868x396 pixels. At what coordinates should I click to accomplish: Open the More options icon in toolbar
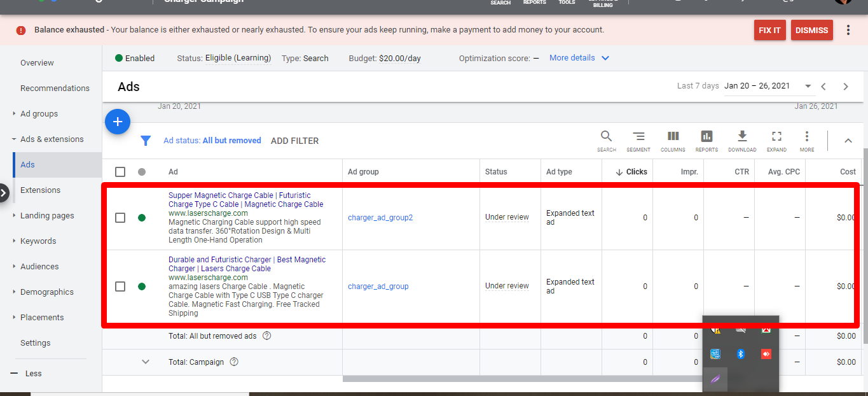[807, 141]
